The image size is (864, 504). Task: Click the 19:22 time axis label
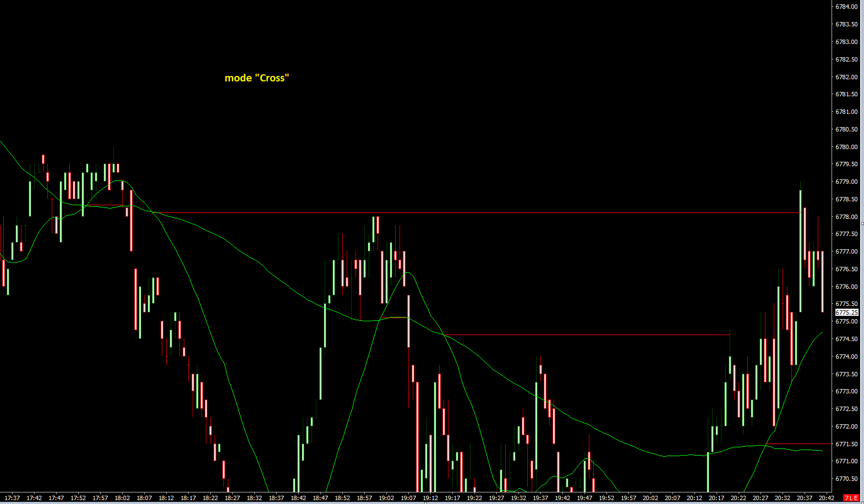click(x=474, y=498)
